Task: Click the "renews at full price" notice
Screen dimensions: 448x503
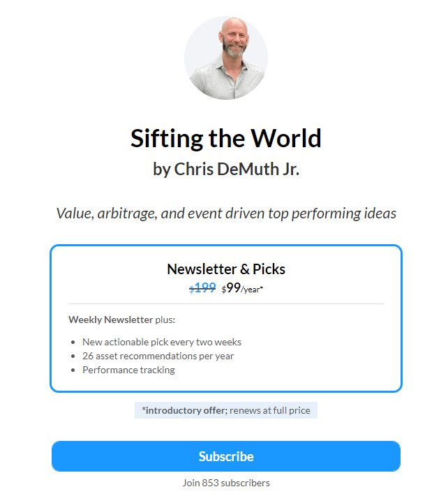Action: 270,410
